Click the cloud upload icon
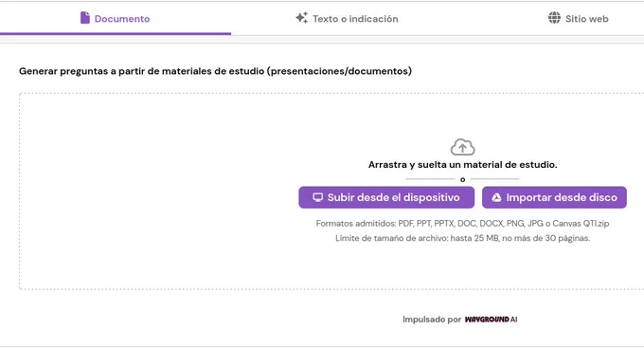Image resolution: width=644 pixels, height=348 pixels. (462, 147)
